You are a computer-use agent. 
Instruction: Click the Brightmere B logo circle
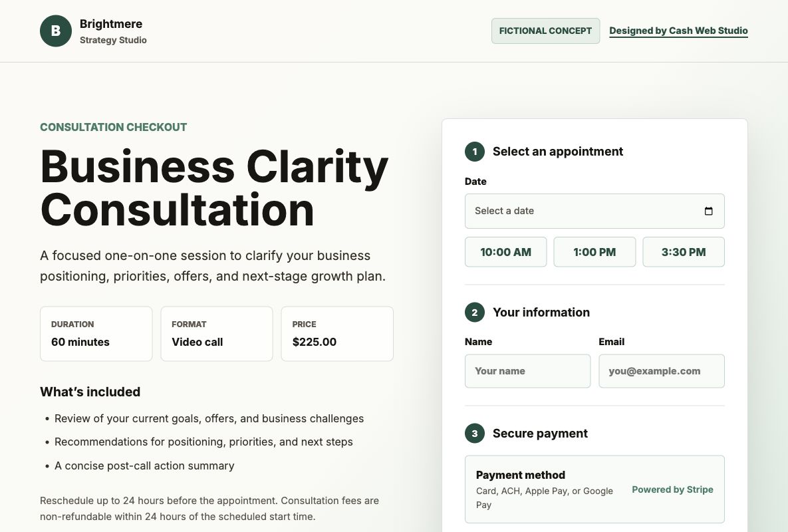(x=56, y=31)
